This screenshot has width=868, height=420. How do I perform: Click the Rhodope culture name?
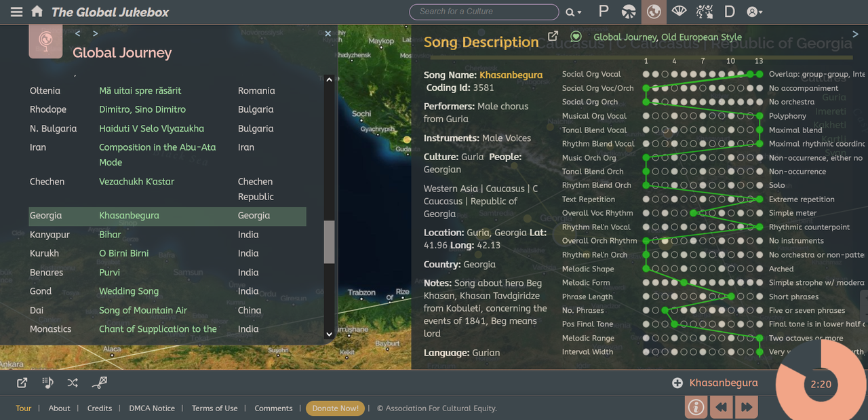point(48,109)
